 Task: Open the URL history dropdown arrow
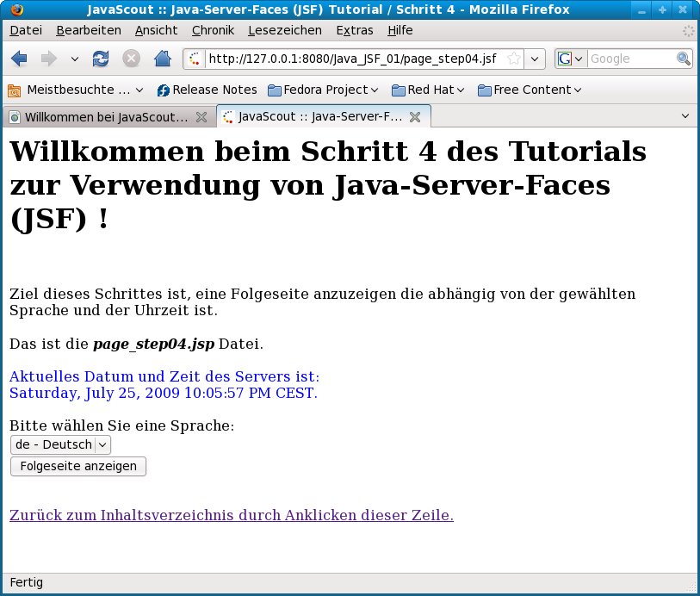(535, 59)
